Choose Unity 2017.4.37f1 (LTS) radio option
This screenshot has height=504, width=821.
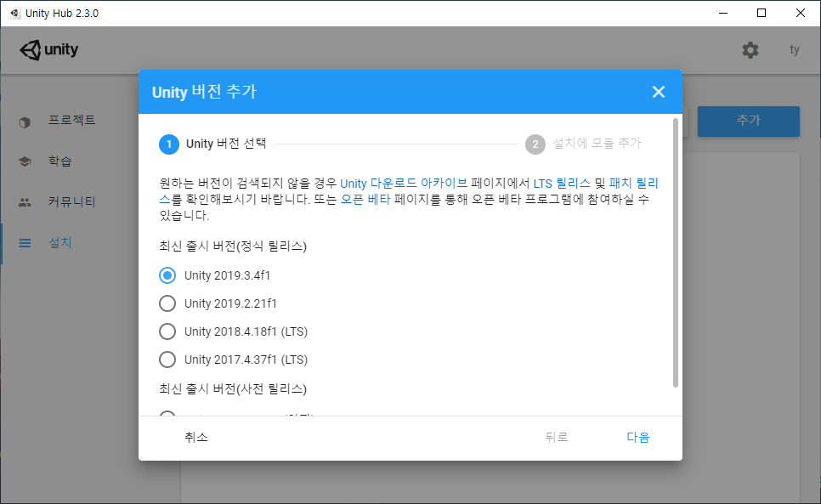[x=167, y=360]
